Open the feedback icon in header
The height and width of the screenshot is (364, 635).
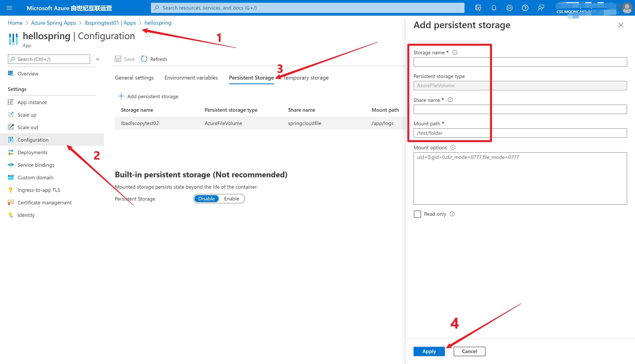pos(541,8)
